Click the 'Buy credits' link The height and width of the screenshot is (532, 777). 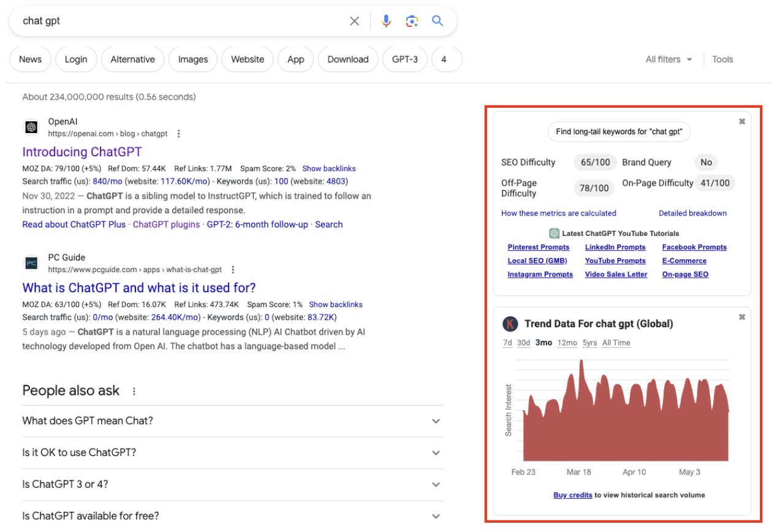point(572,495)
